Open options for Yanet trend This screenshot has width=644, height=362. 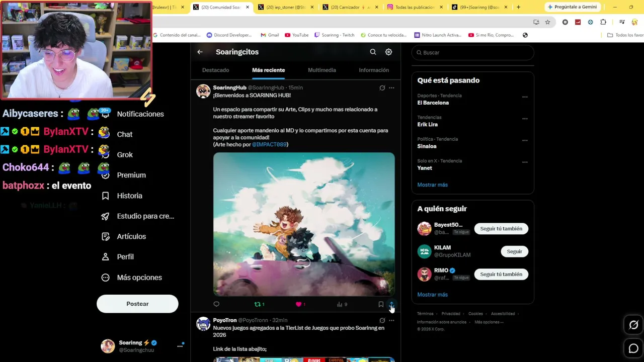525,162
